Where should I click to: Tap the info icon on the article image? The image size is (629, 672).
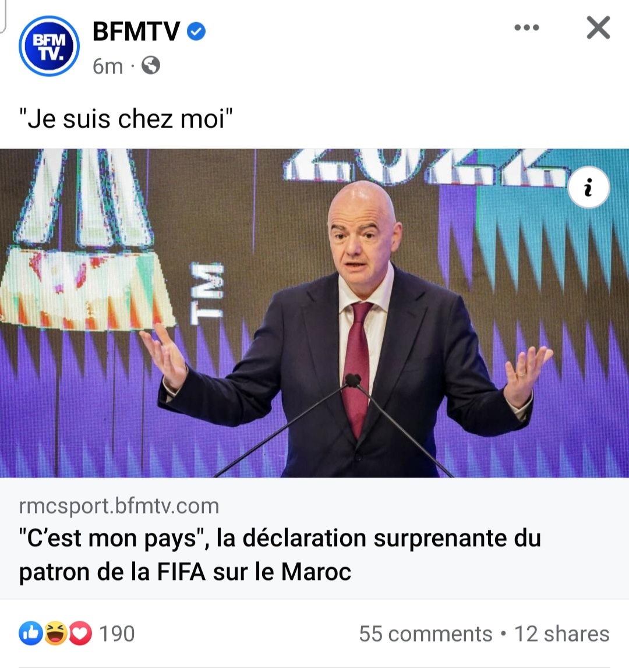click(588, 188)
